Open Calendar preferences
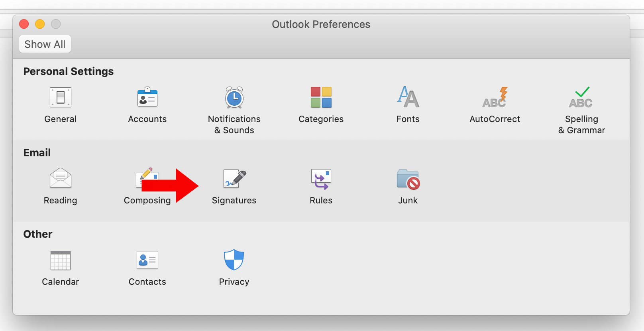Viewport: 644px width, 331px height. point(61,260)
